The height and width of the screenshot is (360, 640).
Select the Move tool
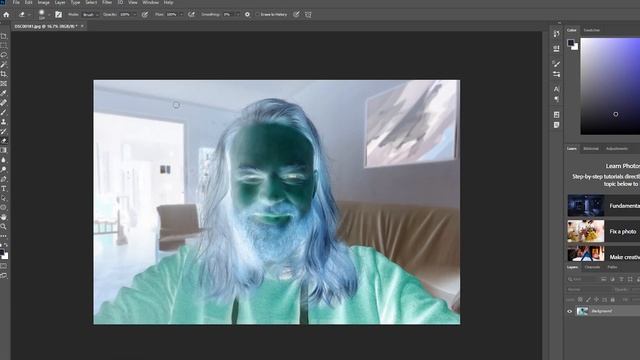[4, 36]
